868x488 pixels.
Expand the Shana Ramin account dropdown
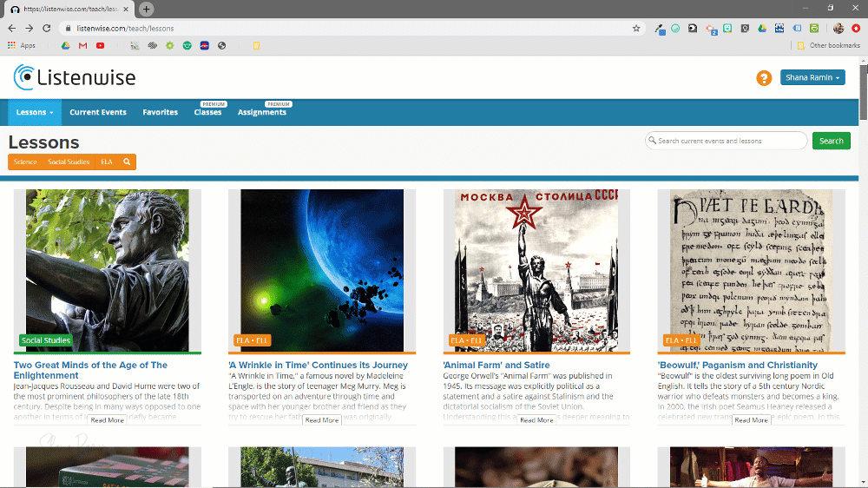tap(812, 77)
